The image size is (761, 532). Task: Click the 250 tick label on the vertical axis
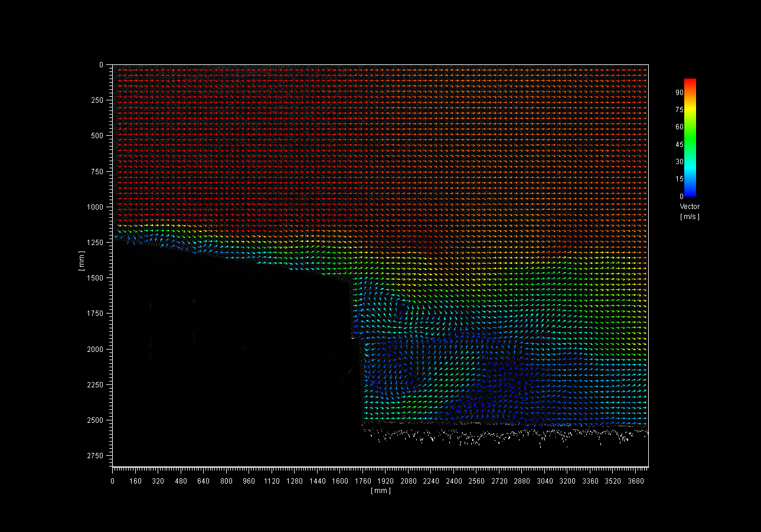coord(97,100)
